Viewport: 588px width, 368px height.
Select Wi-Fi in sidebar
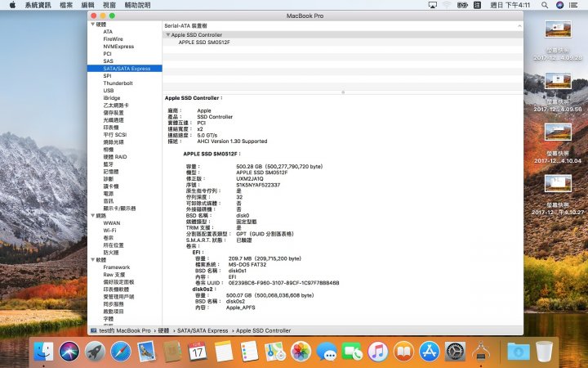(109, 231)
